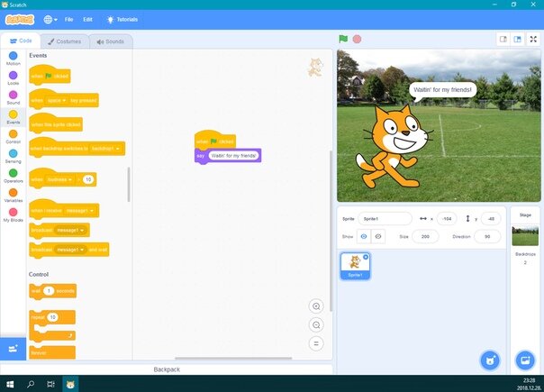
Task: Open Windows taskbar search
Action: (31, 384)
